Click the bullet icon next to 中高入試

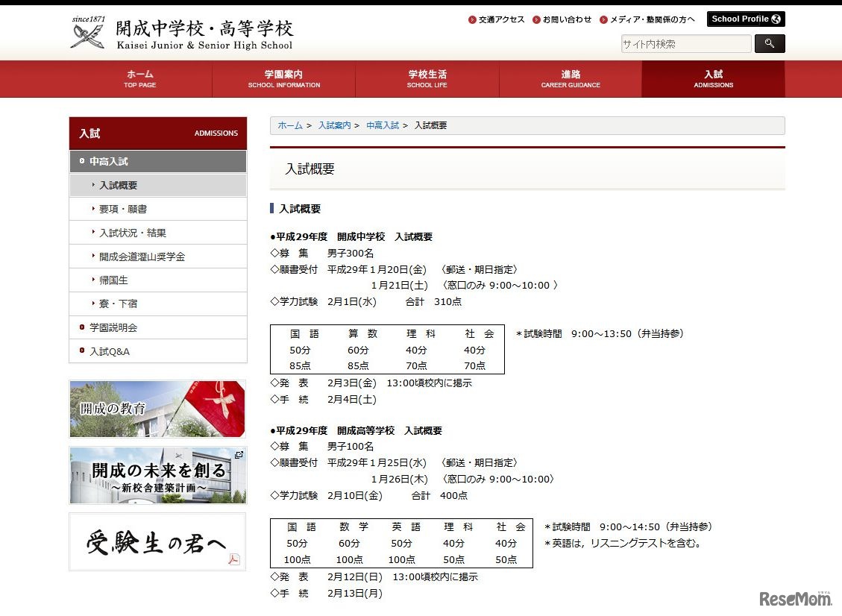click(81, 160)
